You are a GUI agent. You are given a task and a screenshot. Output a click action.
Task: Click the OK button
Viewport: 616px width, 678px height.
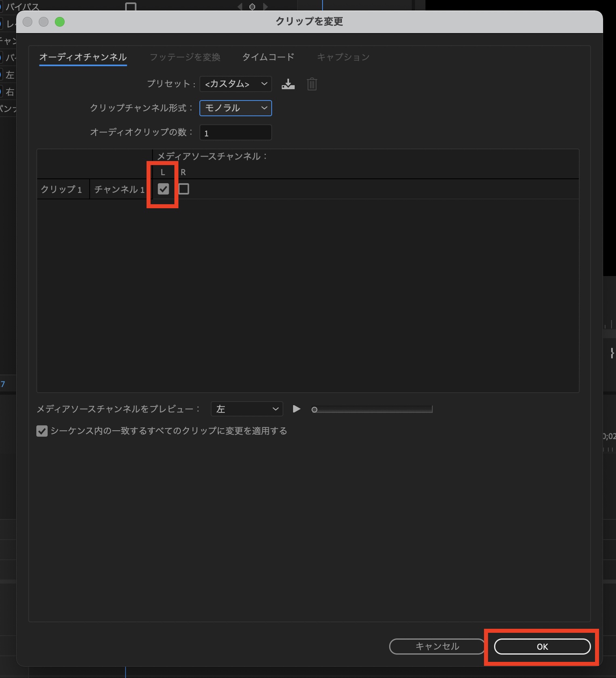[x=542, y=647]
